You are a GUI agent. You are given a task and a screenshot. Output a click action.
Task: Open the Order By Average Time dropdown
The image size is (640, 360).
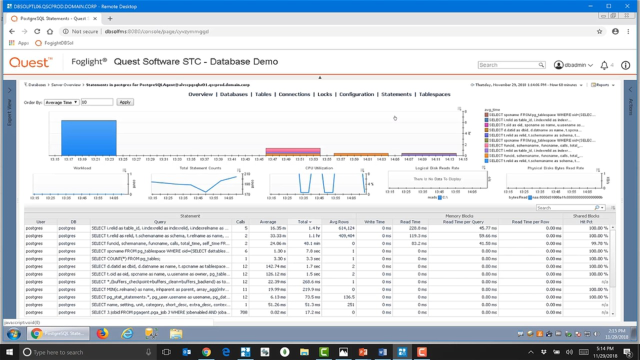[x=62, y=102]
